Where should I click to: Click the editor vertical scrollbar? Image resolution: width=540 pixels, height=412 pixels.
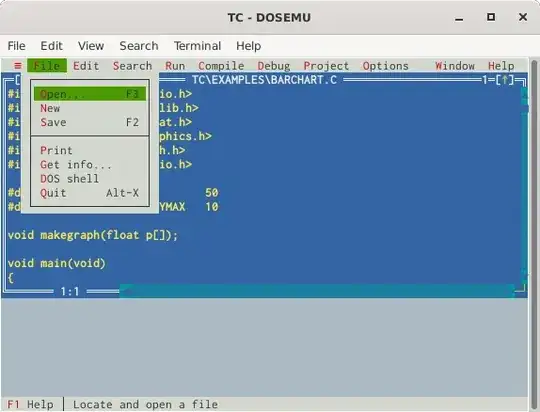pyautogui.click(x=524, y=186)
